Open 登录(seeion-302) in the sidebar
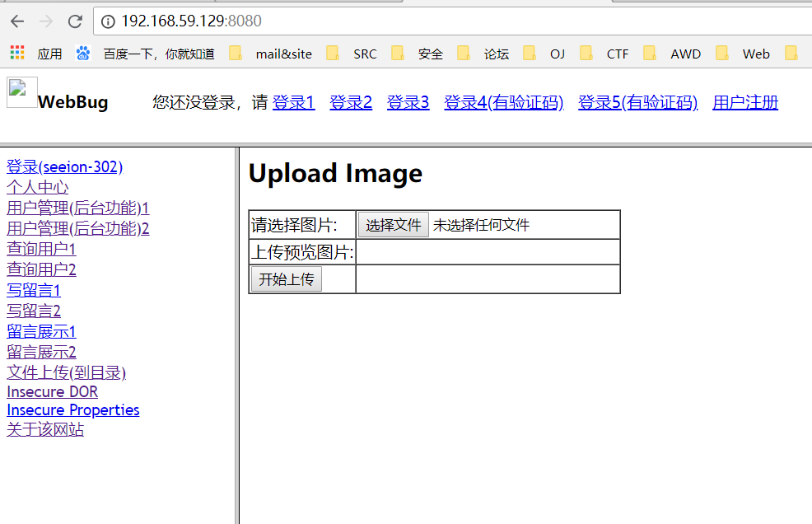The height and width of the screenshot is (524, 812). coord(65,167)
